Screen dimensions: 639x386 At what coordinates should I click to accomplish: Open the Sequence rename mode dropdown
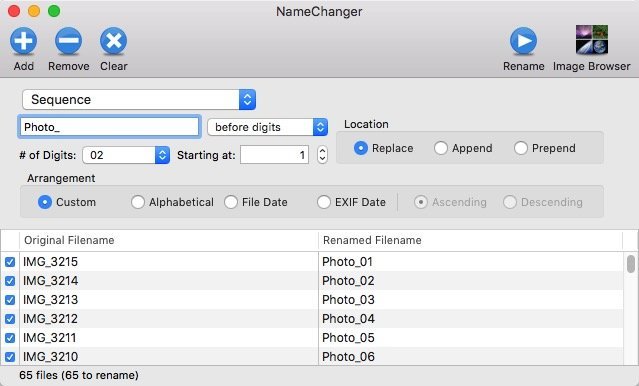tap(139, 99)
